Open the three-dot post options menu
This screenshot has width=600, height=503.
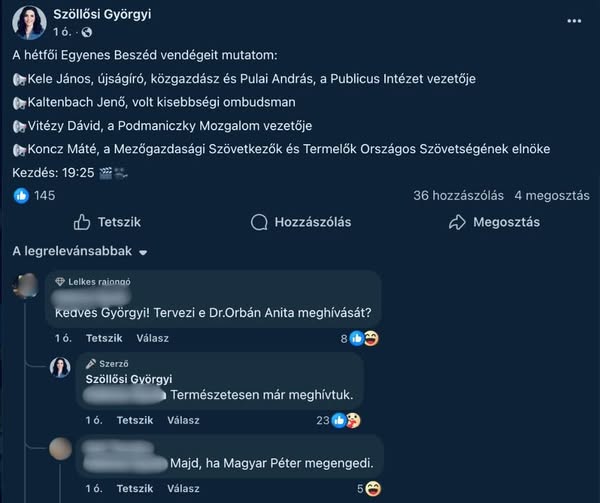click(x=574, y=21)
